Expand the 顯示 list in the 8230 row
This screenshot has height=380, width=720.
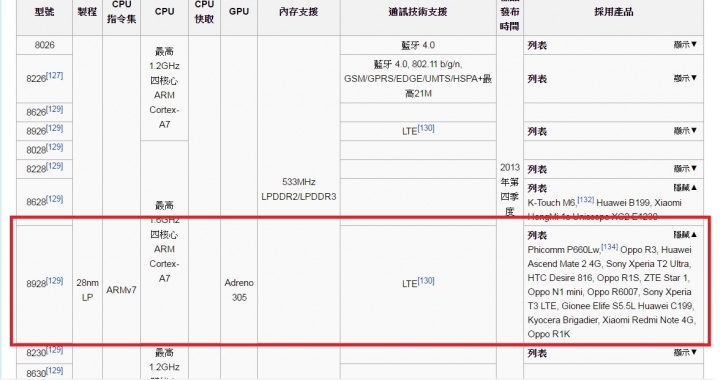[x=685, y=352]
